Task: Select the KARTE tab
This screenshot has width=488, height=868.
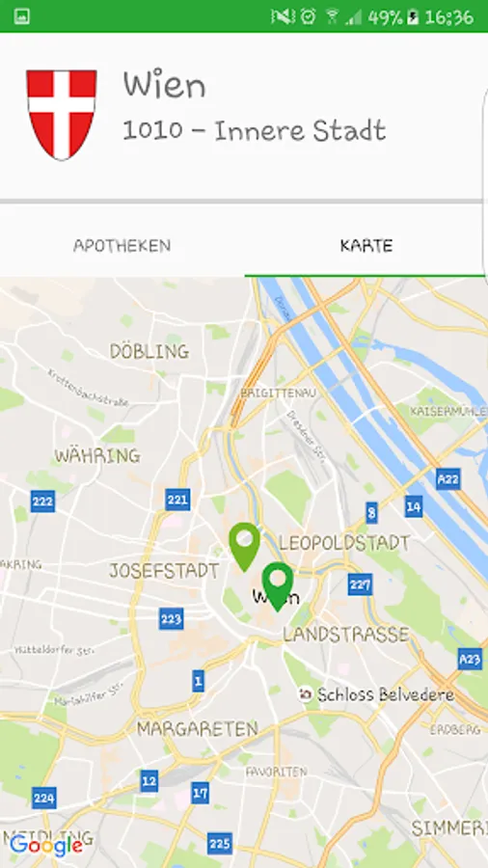Action: 366,245
